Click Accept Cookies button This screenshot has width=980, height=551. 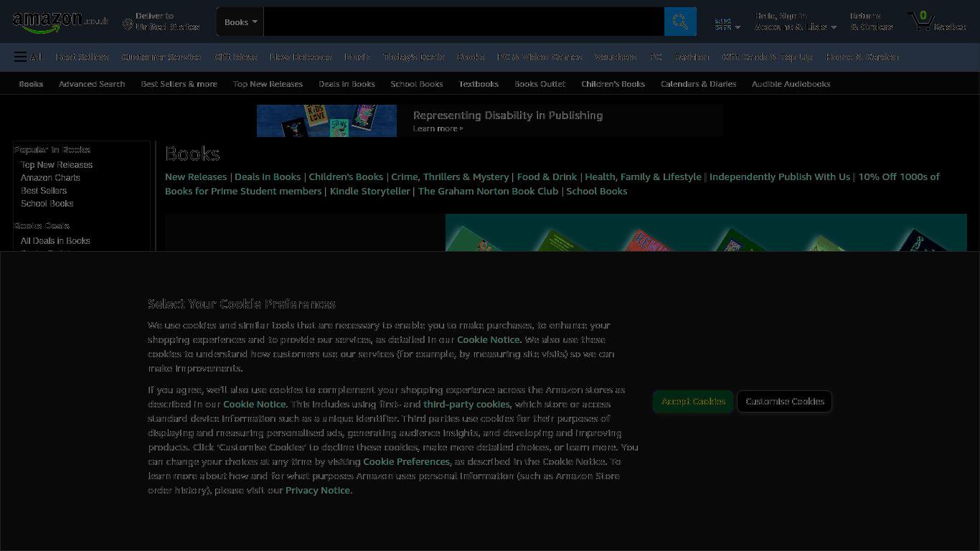(693, 402)
